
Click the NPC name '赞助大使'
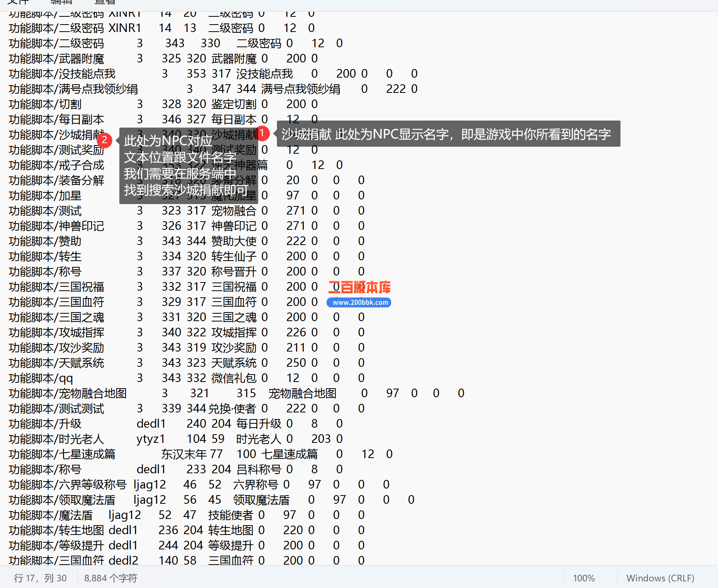click(234, 241)
